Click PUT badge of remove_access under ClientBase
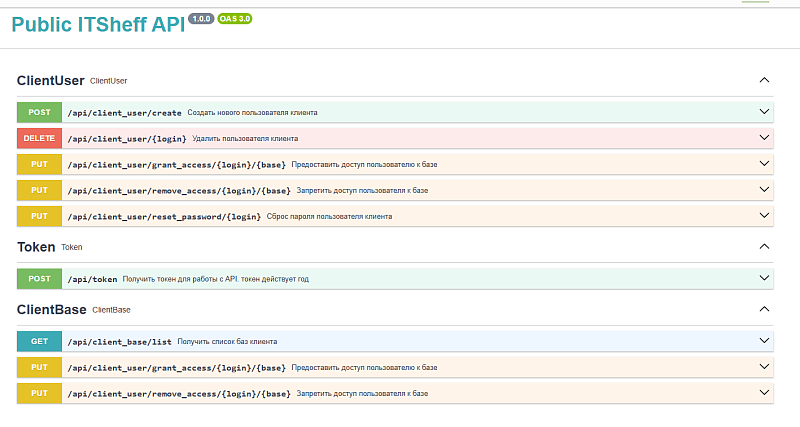The image size is (800, 427). point(39,393)
